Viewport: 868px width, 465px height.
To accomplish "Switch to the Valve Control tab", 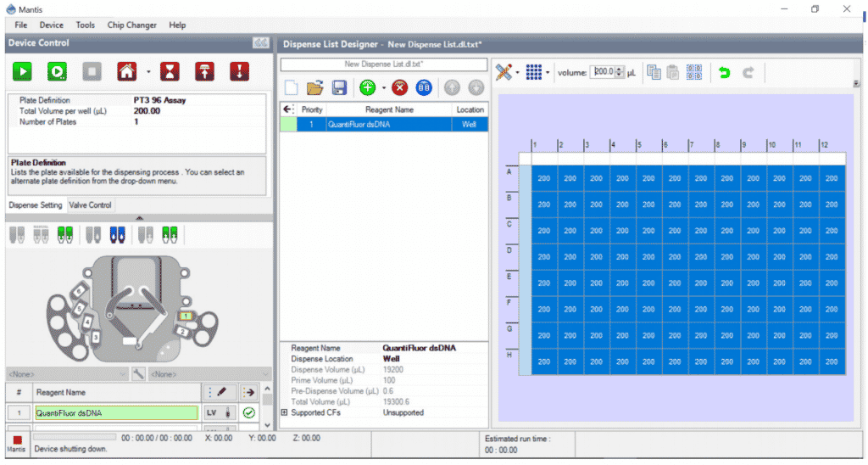I will point(90,205).
